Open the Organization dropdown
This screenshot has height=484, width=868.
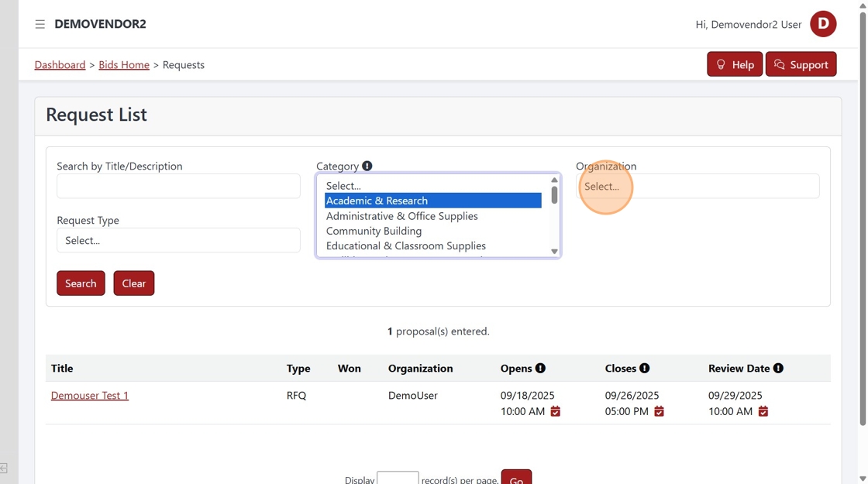click(697, 186)
